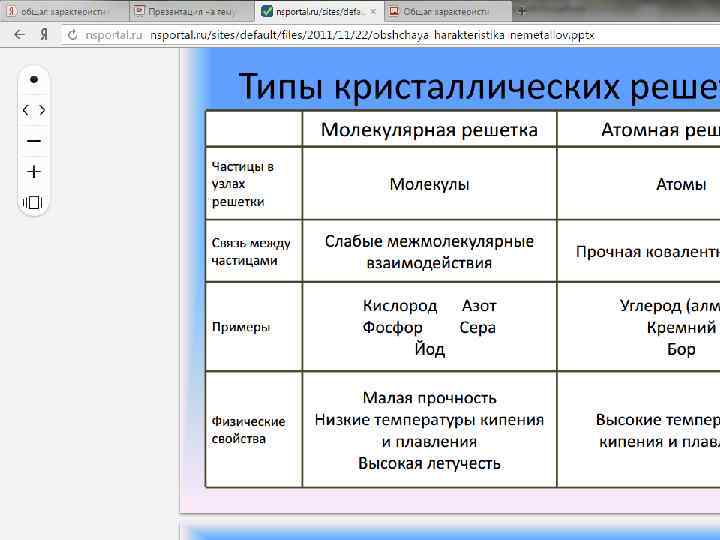The width and height of the screenshot is (720, 540).
Task: Click the word Кислород
Action: (x=400, y=305)
